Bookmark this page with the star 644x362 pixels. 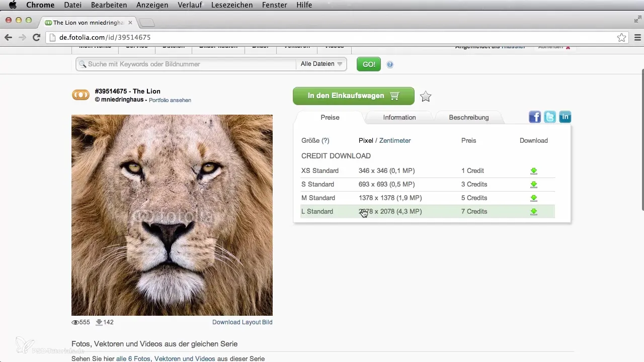[622, 37]
